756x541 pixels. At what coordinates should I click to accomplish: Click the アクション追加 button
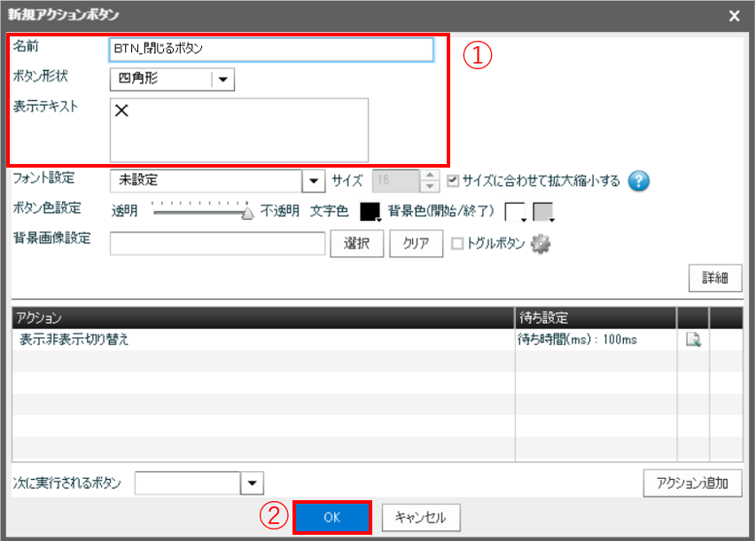coord(692,483)
